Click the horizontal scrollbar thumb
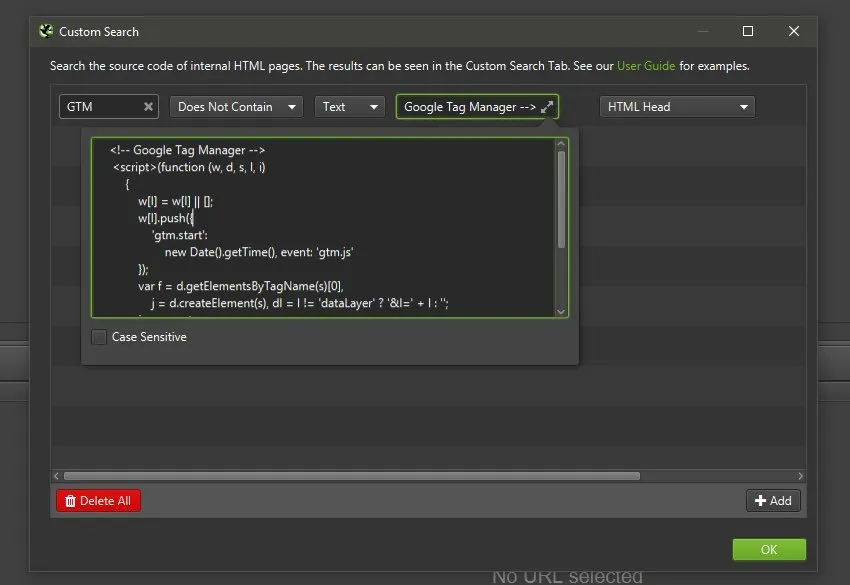 350,476
